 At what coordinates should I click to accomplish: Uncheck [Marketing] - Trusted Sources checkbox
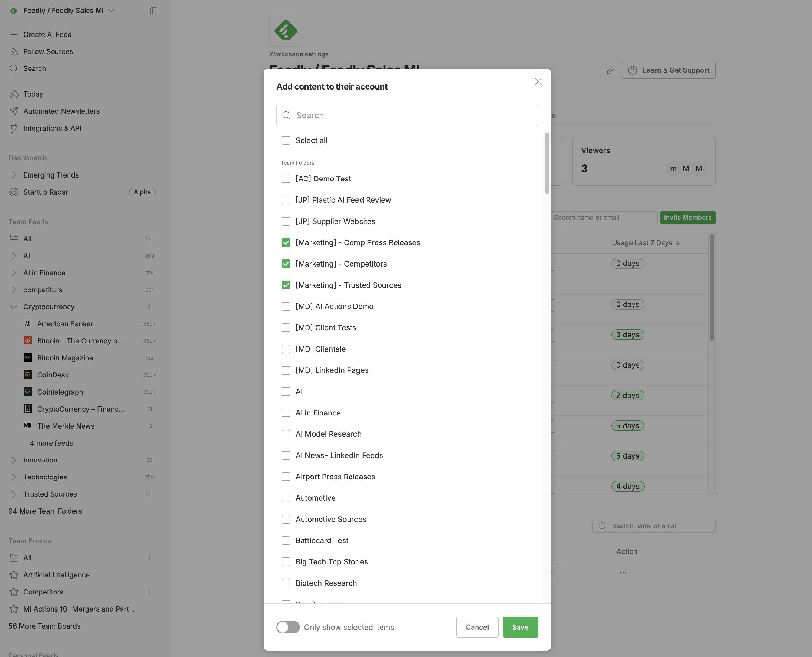pos(286,285)
